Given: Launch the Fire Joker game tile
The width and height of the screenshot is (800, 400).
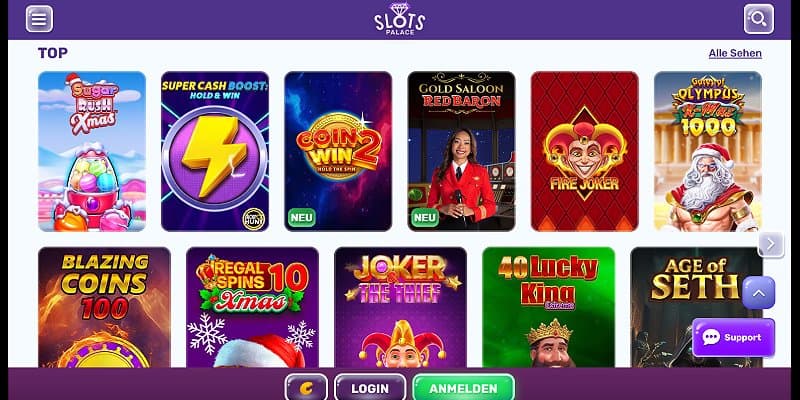Looking at the screenshot, I should pyautogui.click(x=585, y=152).
